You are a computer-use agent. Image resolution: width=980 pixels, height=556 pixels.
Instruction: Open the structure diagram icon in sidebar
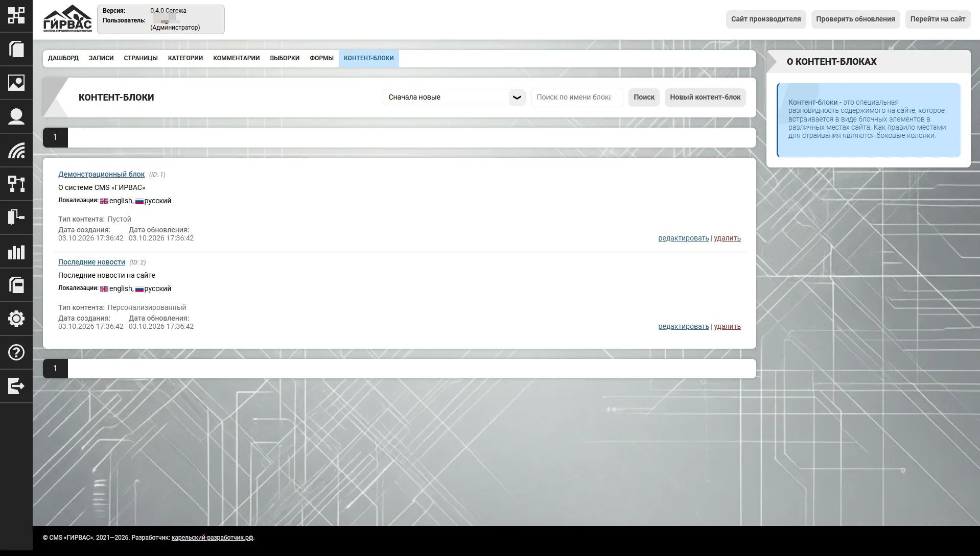(x=16, y=184)
